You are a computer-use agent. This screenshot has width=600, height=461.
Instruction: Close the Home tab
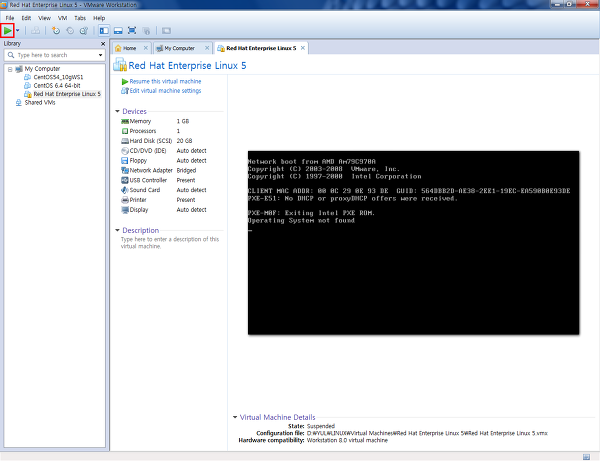click(146, 48)
